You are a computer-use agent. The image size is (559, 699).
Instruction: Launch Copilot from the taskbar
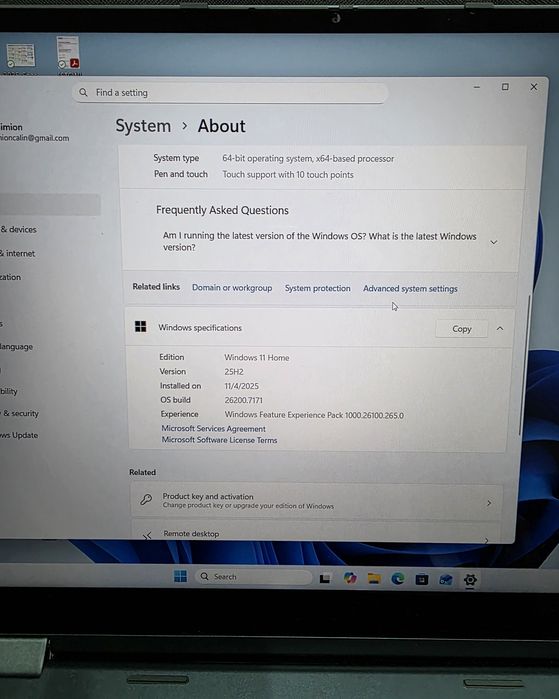350,578
